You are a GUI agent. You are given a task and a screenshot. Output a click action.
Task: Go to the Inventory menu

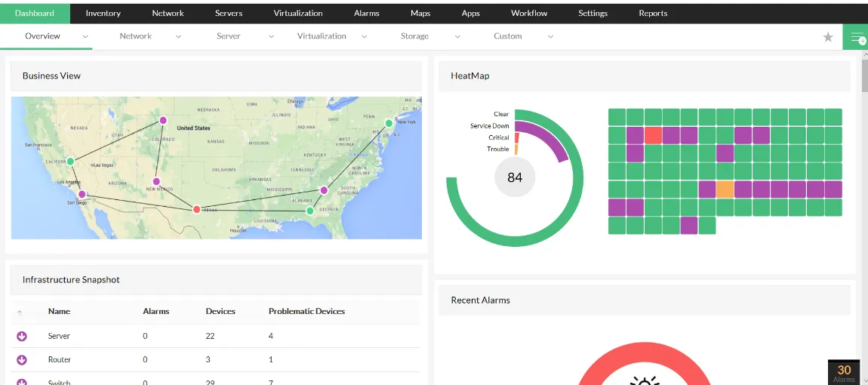(x=103, y=13)
